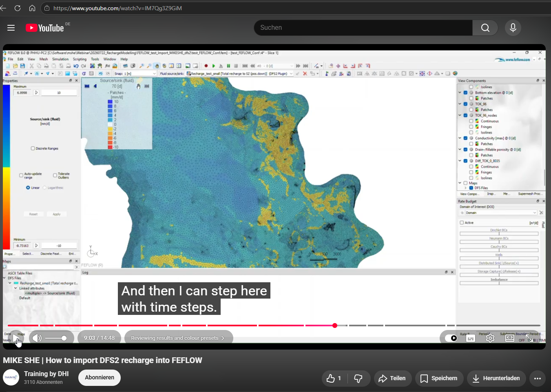The image size is (551, 392).
Task: Enable Discrete Ranges checkbox
Action: click(33, 148)
